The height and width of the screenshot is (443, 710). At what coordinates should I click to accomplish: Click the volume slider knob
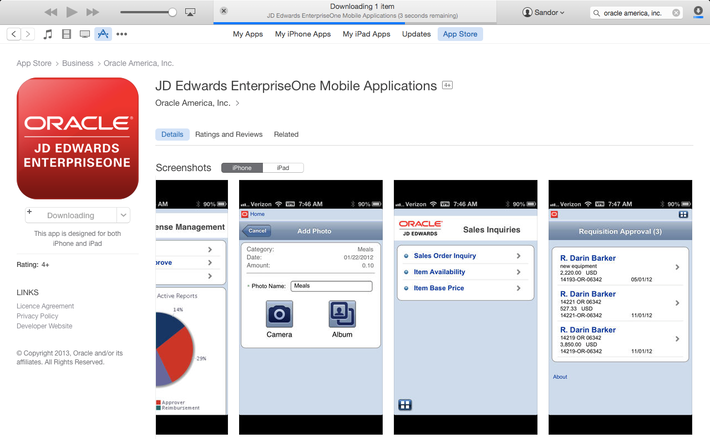click(172, 12)
